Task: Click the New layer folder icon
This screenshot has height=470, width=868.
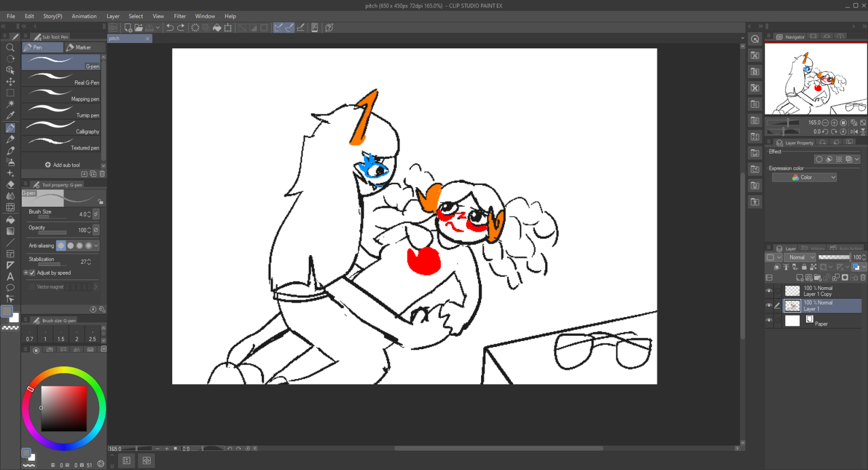Action: pos(817,277)
